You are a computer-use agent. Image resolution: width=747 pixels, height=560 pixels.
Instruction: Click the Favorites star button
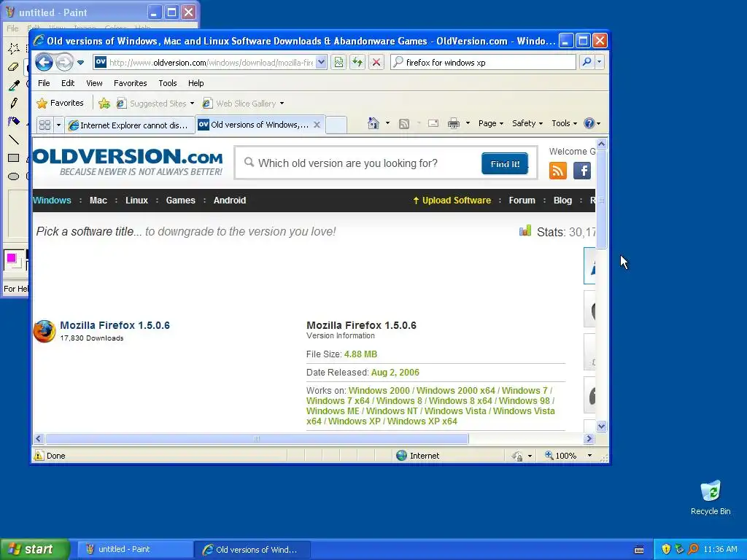[x=61, y=103]
